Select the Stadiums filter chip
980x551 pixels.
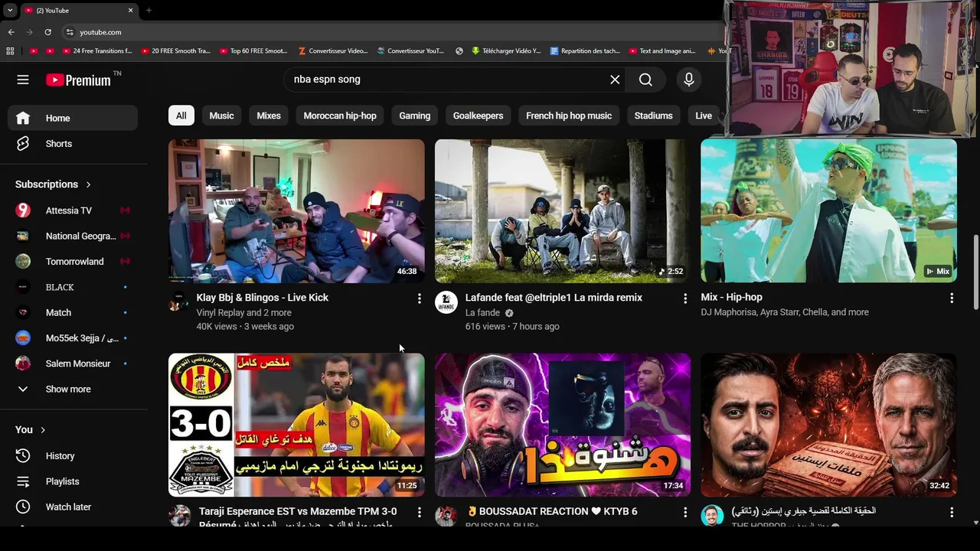(x=654, y=116)
